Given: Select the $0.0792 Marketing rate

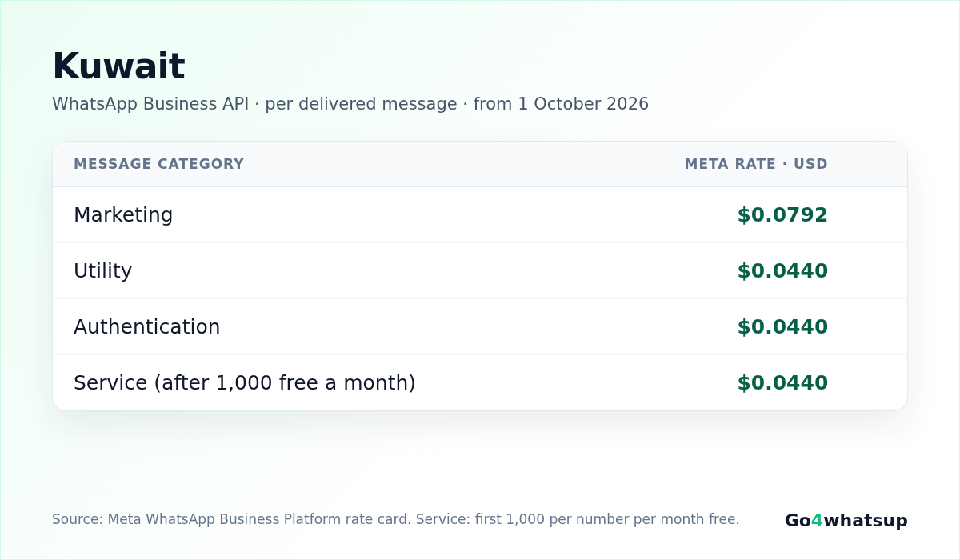Looking at the screenshot, I should (x=782, y=215).
